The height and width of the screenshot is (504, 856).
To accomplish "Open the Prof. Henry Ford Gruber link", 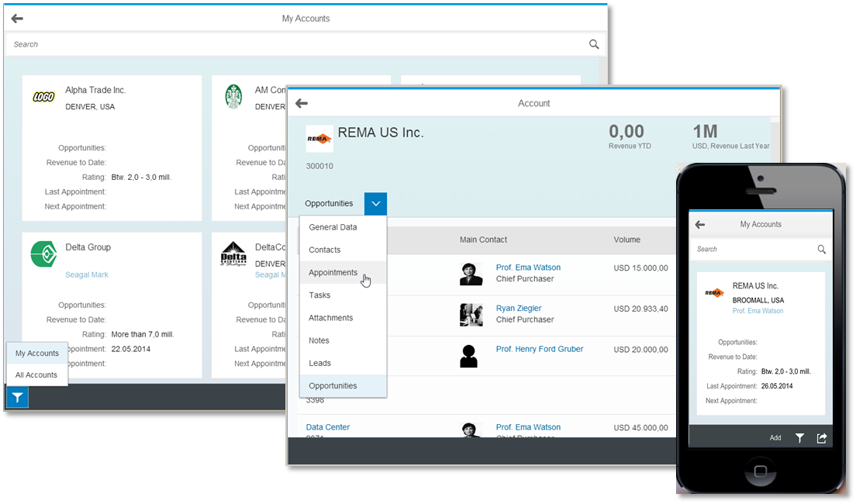I will tap(540, 349).
